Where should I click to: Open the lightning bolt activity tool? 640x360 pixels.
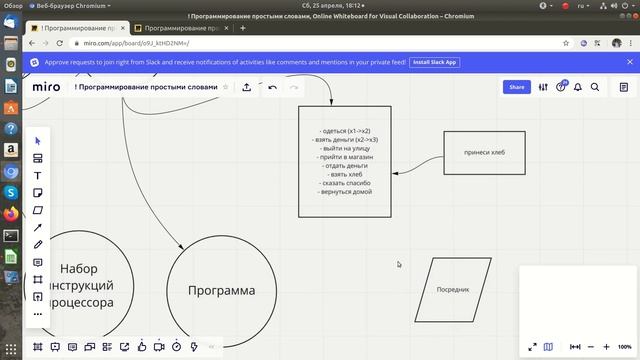tap(194, 347)
